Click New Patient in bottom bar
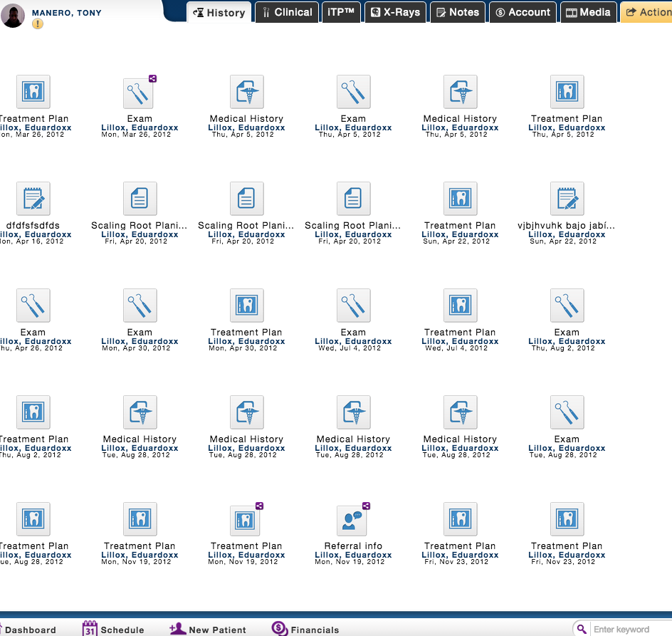 [x=208, y=630]
